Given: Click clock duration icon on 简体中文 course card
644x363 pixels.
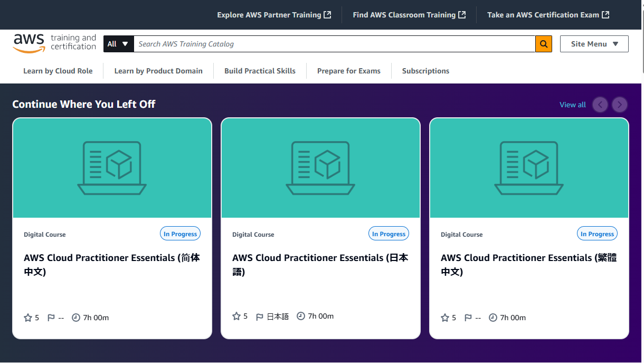Looking at the screenshot, I should (x=76, y=318).
